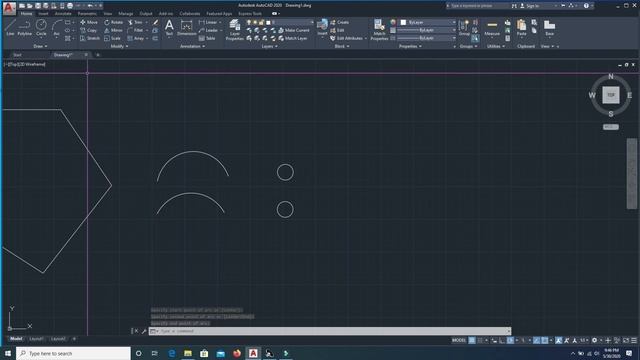The image size is (640, 360).
Task: Click the Leader annotation tool
Action: (209, 30)
